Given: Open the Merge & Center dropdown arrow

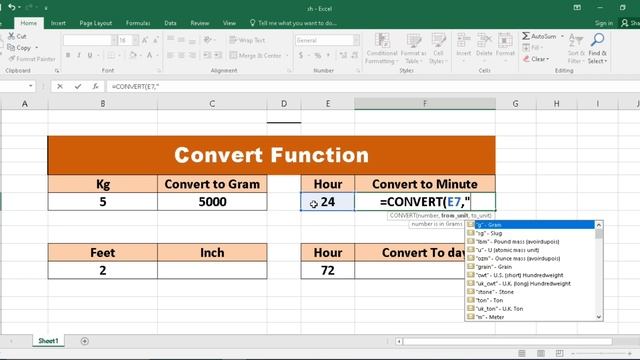Looking at the screenshot, I should pos(287,55).
